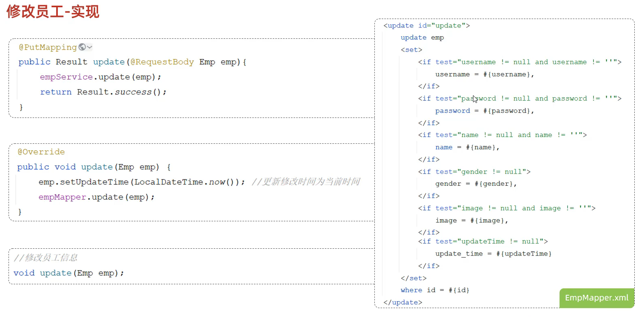Click the where id = #{id} clause
The height and width of the screenshot is (317, 644).
(x=435, y=290)
